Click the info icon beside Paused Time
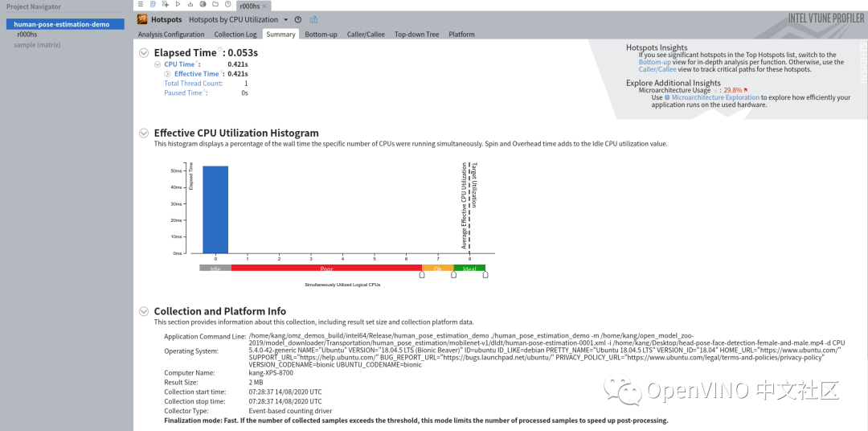The height and width of the screenshot is (431, 868). click(205, 91)
